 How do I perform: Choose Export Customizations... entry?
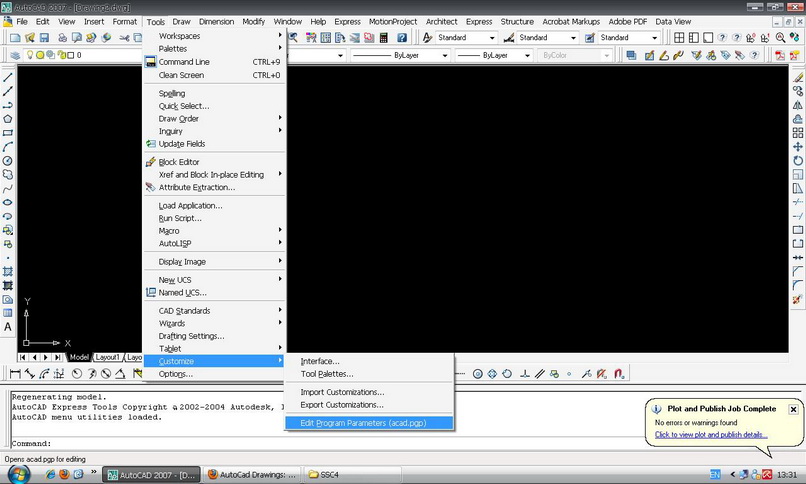(x=369, y=405)
